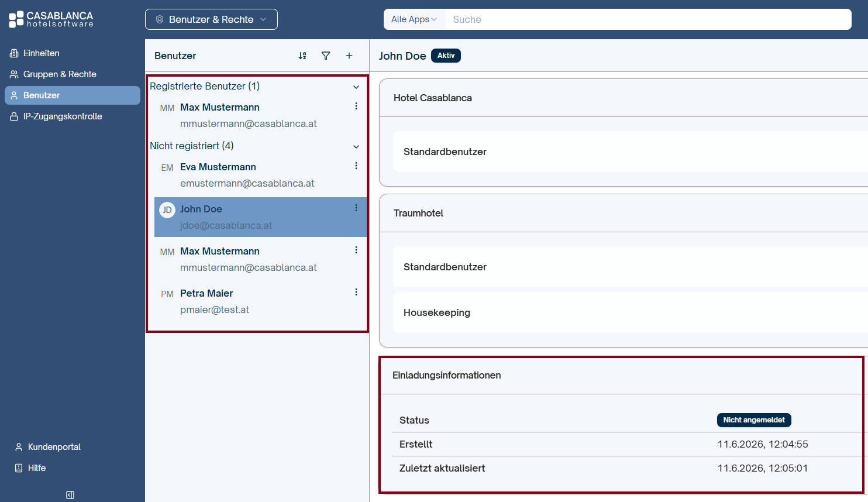
Task: Focus the Suche search field
Action: pyautogui.click(x=648, y=19)
